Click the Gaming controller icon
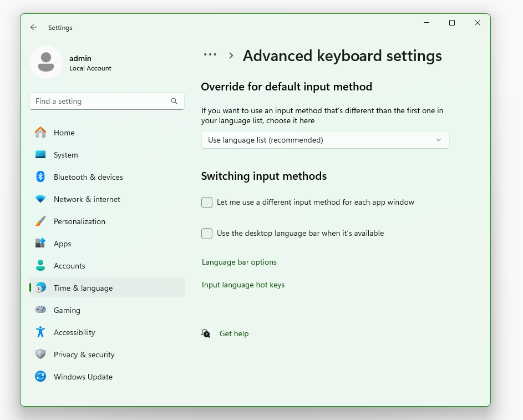523x420 pixels. (x=40, y=310)
